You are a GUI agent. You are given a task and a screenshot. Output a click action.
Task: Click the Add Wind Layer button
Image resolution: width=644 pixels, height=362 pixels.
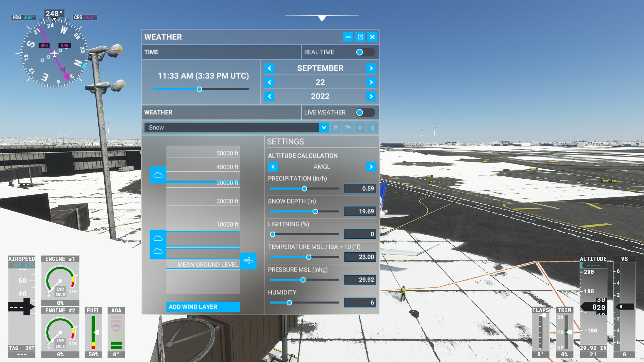[203, 307]
